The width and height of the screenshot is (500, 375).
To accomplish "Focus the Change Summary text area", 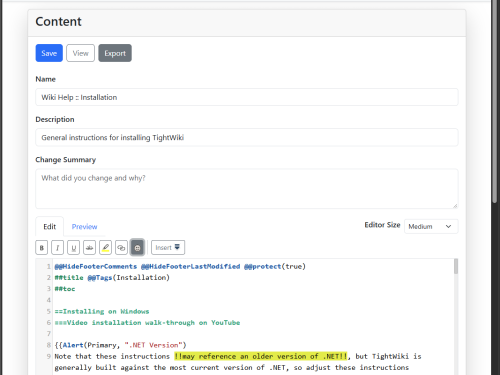I will pyautogui.click(x=247, y=189).
